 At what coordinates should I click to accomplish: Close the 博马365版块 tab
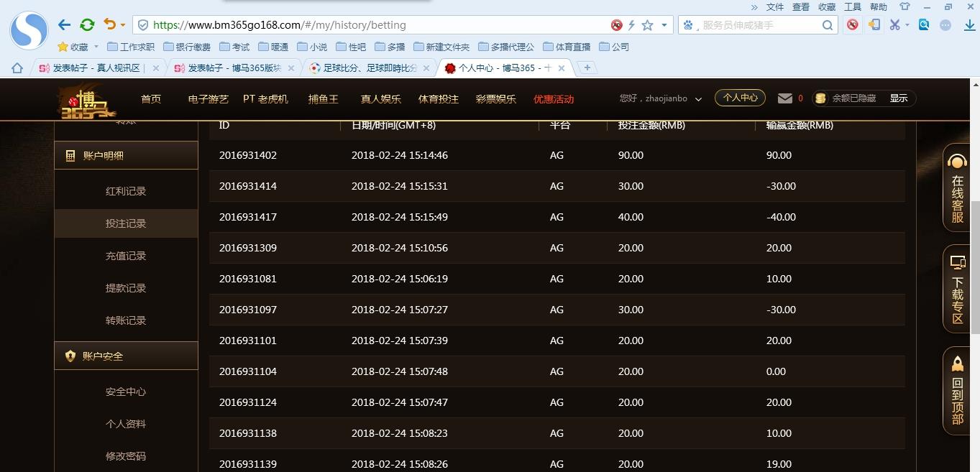pyautogui.click(x=290, y=68)
